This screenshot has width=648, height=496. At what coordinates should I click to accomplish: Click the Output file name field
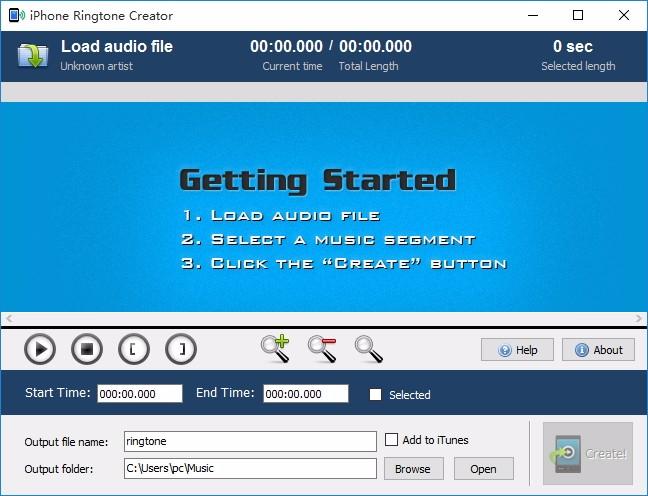(x=250, y=441)
